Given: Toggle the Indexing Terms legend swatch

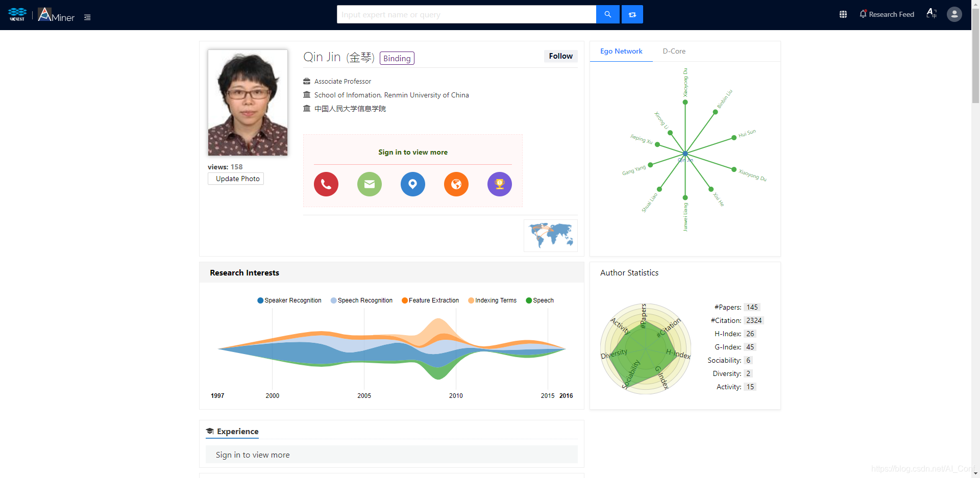Looking at the screenshot, I should tap(471, 300).
